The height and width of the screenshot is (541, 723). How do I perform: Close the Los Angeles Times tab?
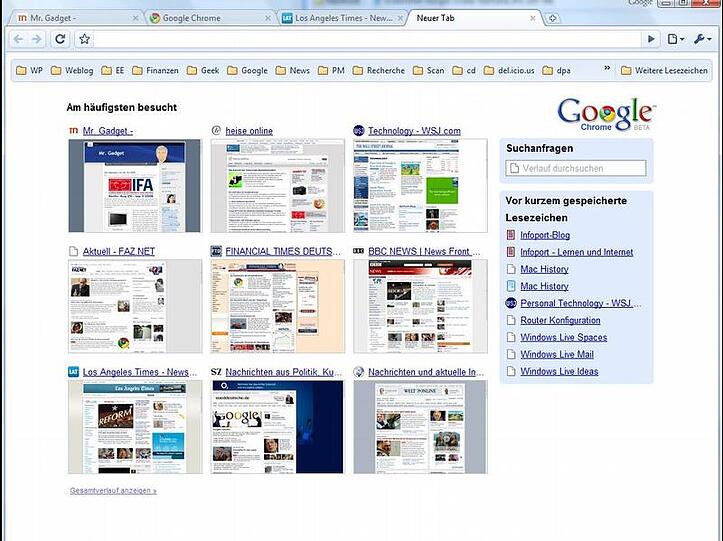(400, 18)
